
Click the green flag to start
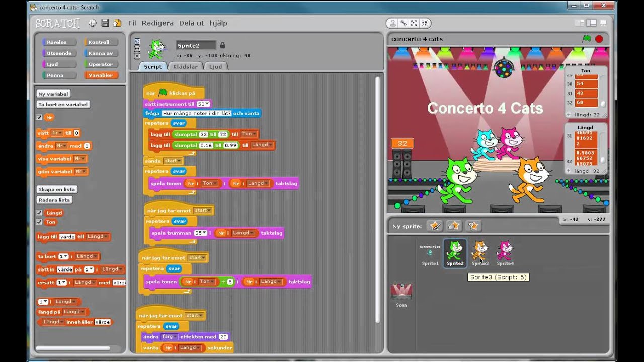(587, 39)
